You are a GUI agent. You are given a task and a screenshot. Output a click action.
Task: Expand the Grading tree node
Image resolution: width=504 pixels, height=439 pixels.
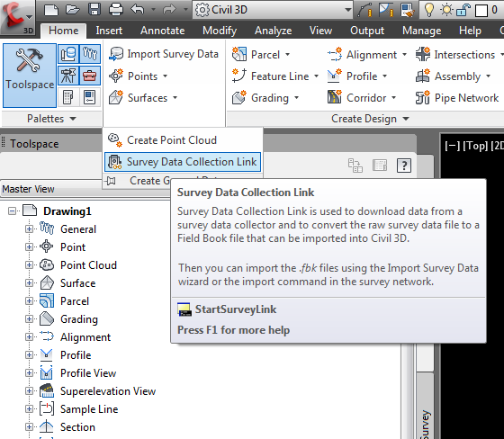29,319
